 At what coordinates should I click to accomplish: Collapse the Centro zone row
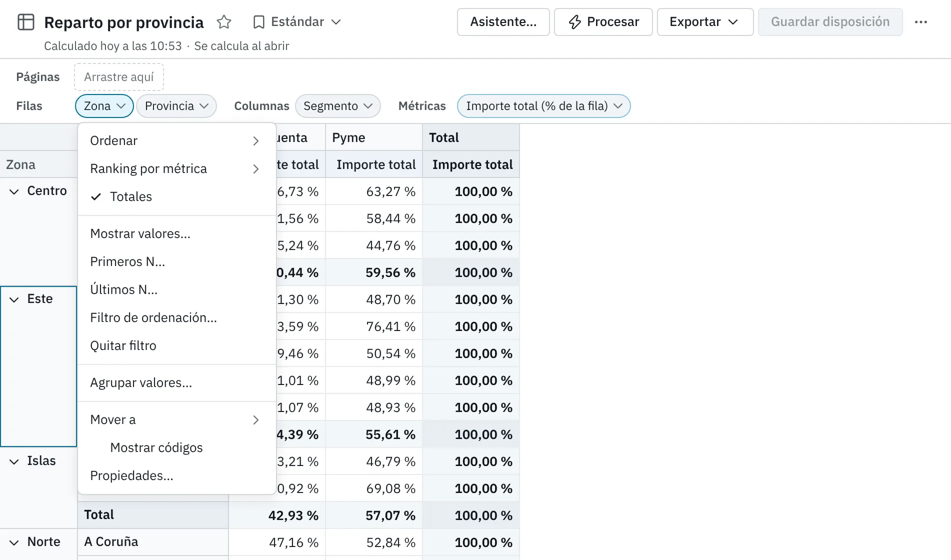(x=14, y=191)
